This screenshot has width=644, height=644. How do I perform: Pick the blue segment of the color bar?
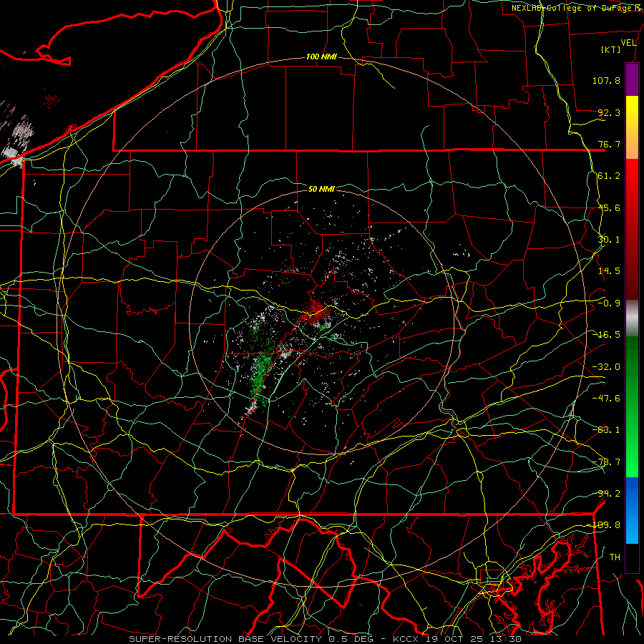pos(632,510)
